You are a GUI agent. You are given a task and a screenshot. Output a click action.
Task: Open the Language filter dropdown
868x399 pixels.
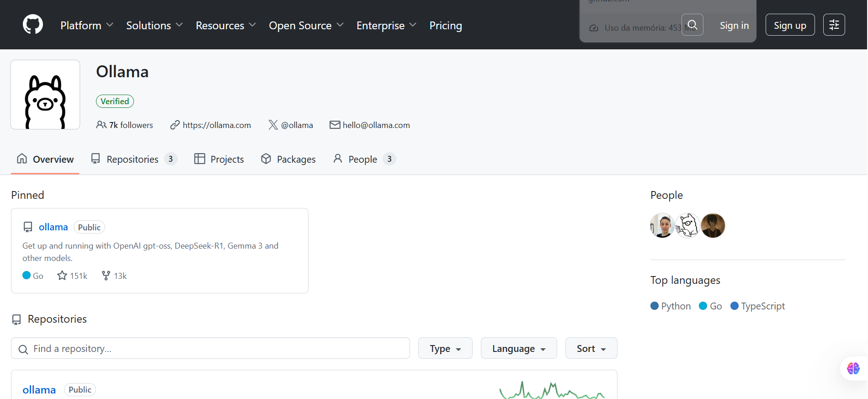click(519, 348)
